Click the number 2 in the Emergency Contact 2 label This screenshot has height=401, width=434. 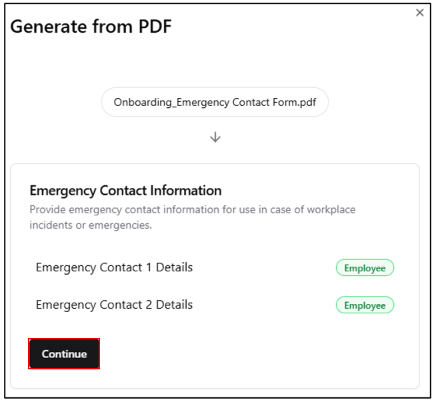pos(149,305)
